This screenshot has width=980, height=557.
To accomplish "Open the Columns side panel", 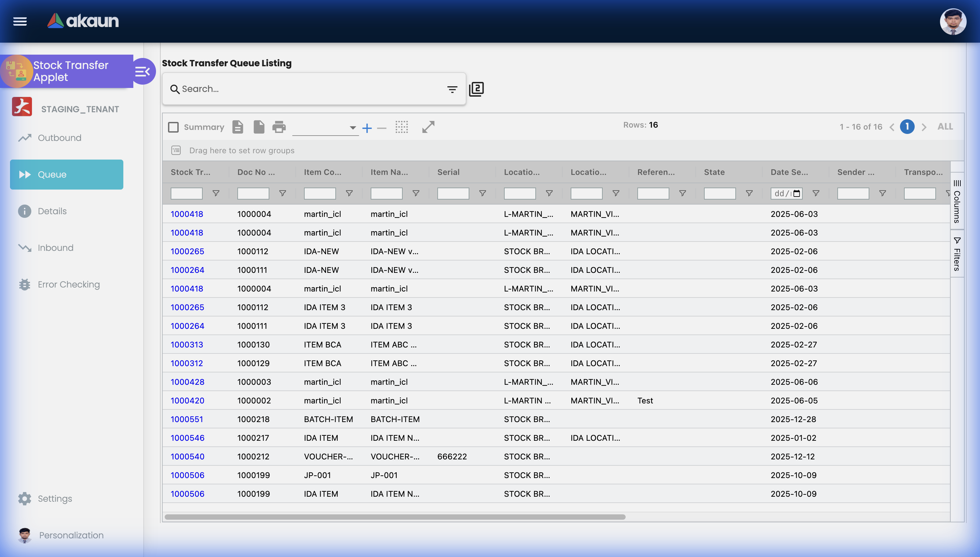I will pos(957,201).
